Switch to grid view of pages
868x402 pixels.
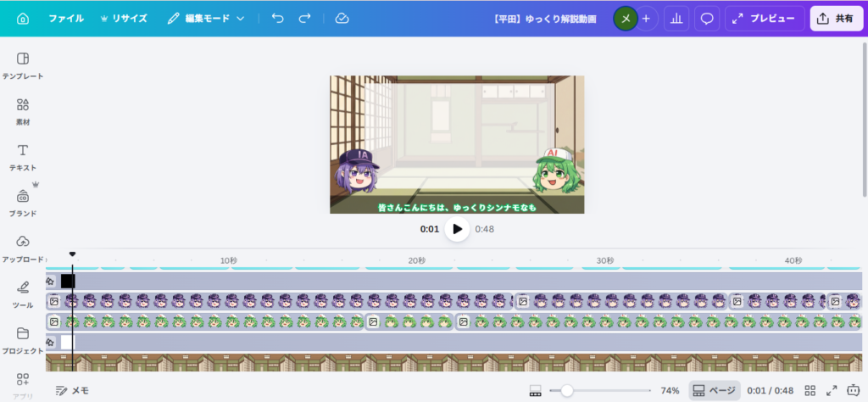810,390
